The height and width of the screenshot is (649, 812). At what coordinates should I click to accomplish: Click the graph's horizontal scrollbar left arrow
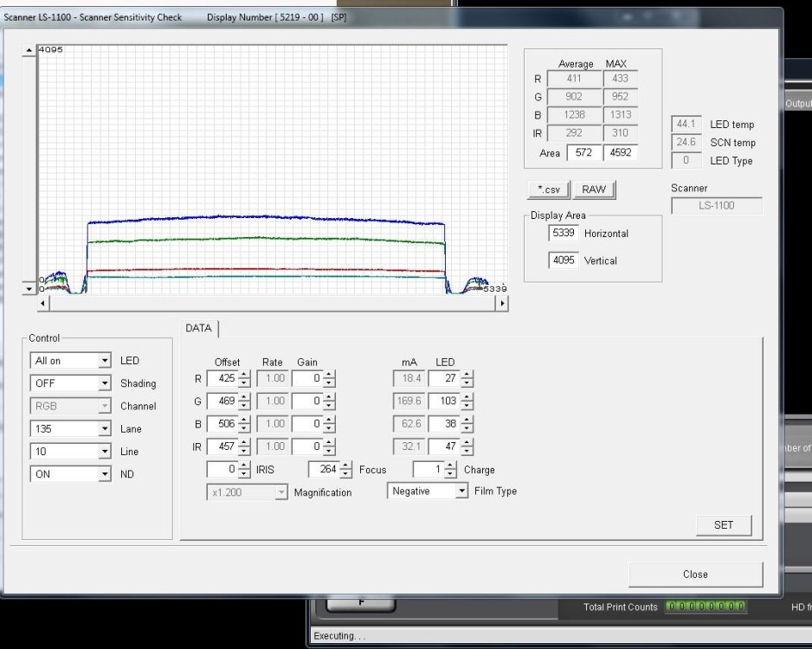point(43,303)
